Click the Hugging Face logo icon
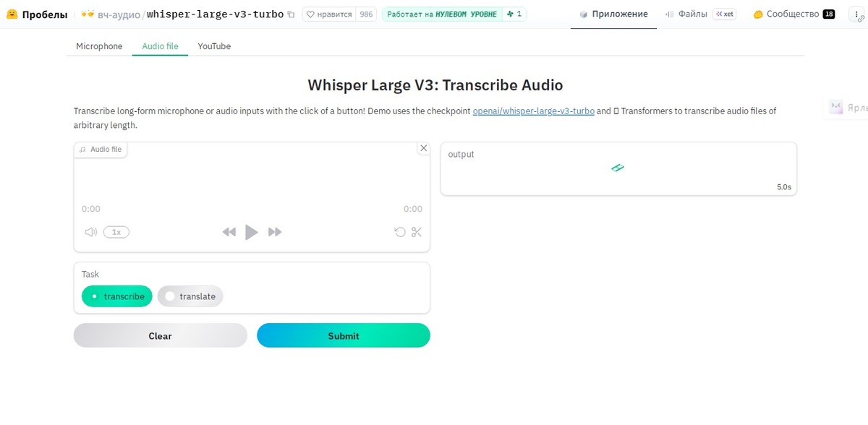 [12, 14]
